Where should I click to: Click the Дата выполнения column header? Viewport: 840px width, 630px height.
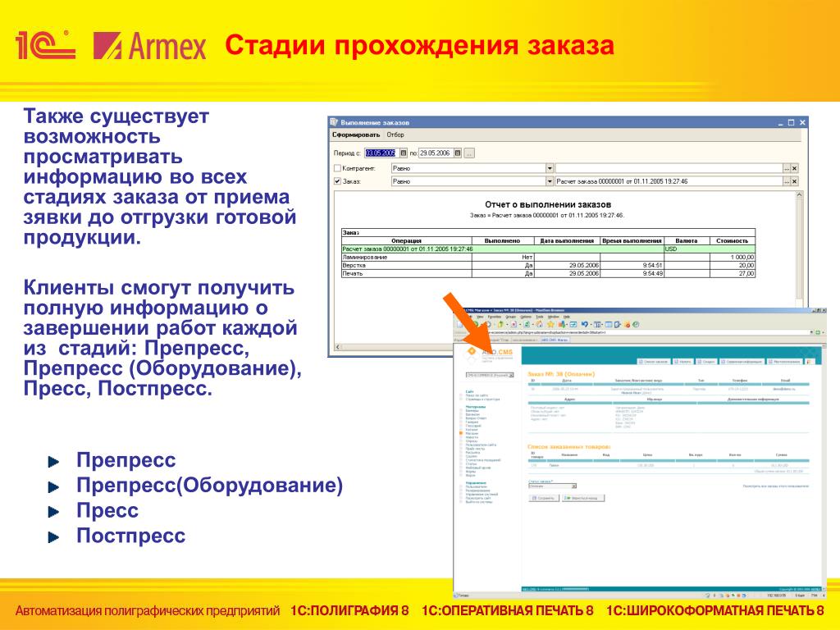(568, 241)
